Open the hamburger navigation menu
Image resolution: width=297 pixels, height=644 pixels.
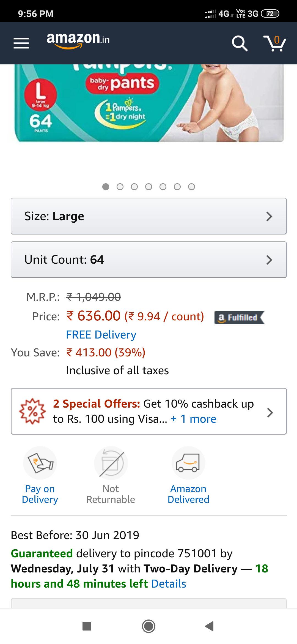[x=21, y=43]
